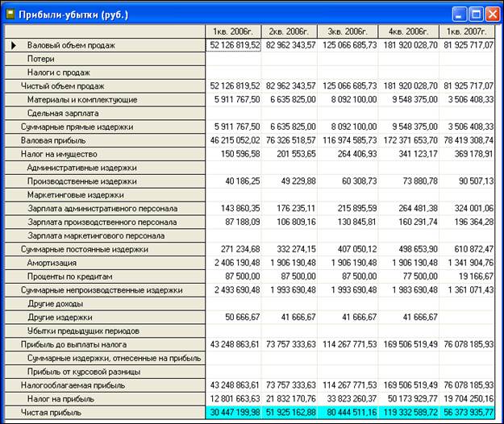Select row Зарплата маркетингового персонала

[105, 235]
